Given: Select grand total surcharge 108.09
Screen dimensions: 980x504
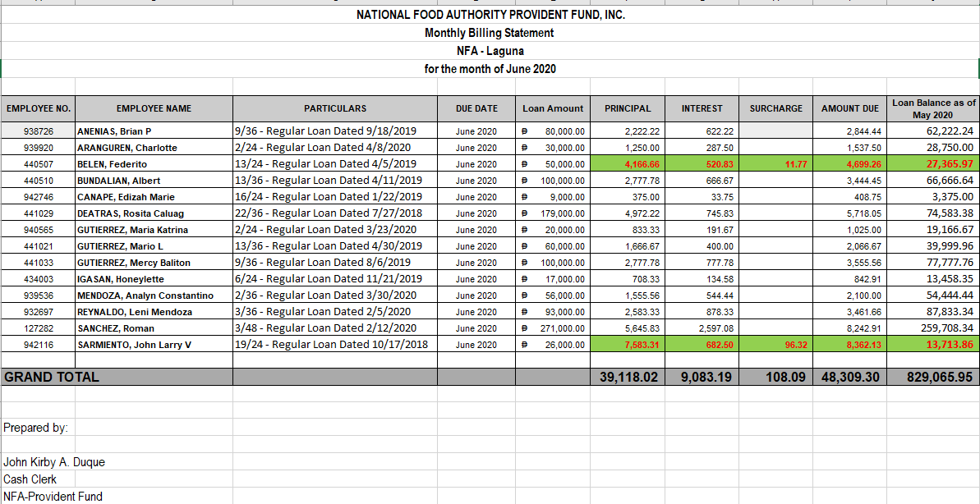Looking at the screenshot, I should [x=775, y=377].
